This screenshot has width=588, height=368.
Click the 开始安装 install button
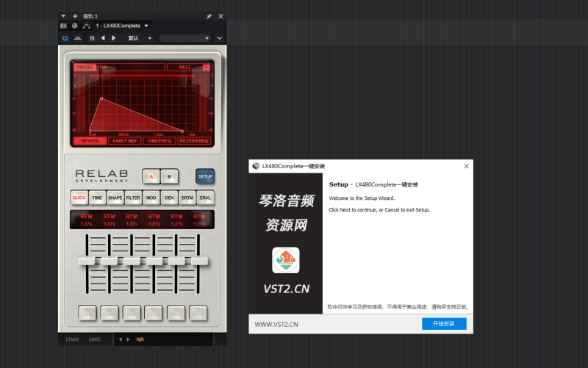point(443,324)
